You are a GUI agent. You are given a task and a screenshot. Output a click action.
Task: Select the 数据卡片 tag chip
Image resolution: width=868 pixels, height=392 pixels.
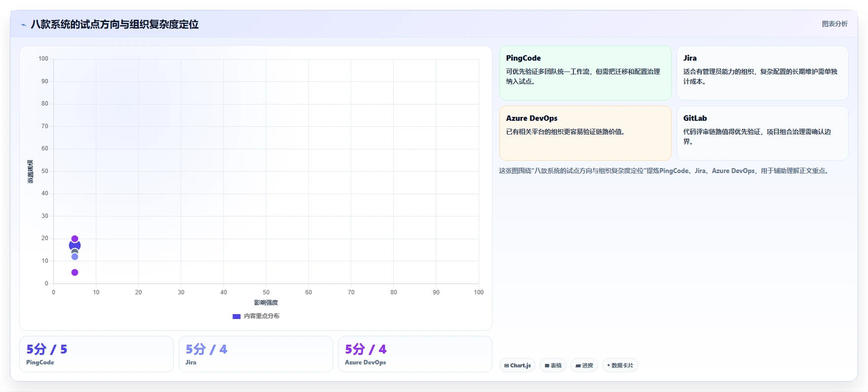point(620,365)
